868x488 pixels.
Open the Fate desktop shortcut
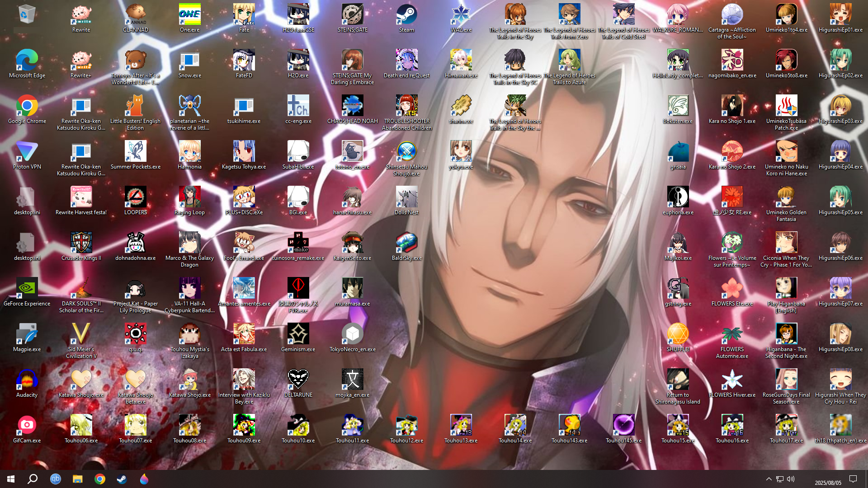tap(244, 18)
